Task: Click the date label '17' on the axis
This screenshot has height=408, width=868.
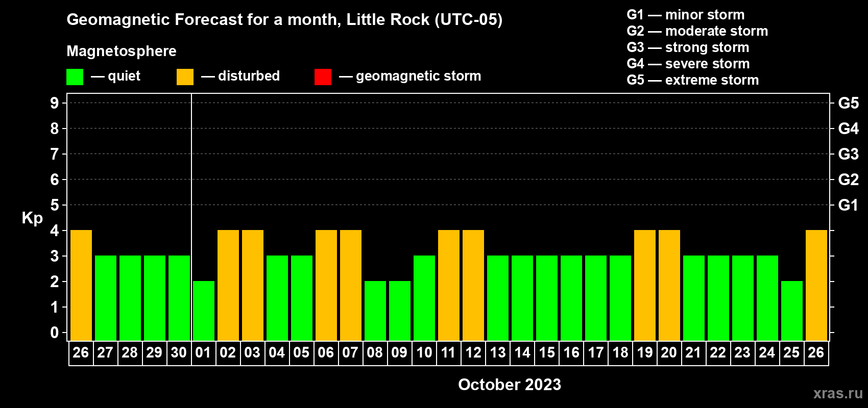Action: point(595,352)
